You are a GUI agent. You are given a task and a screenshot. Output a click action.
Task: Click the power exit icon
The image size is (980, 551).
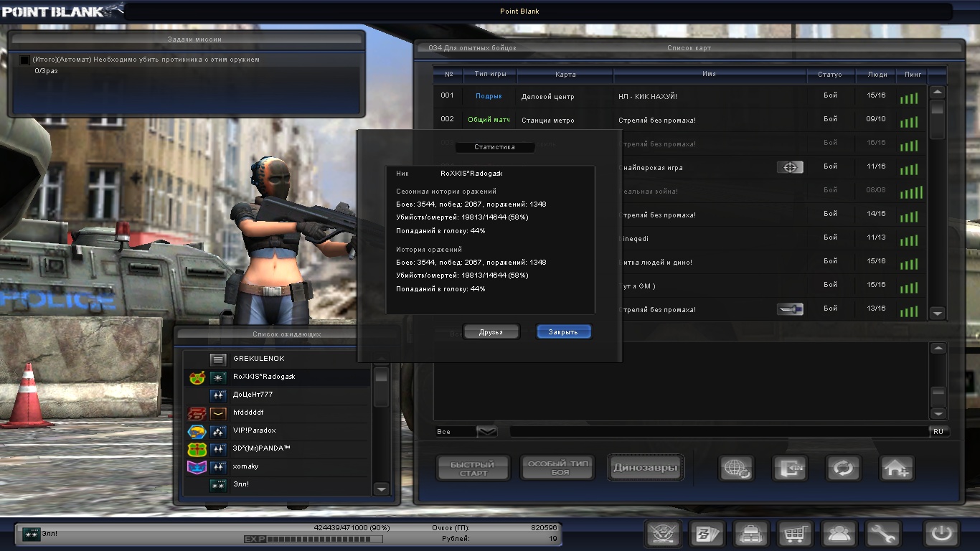(x=941, y=534)
